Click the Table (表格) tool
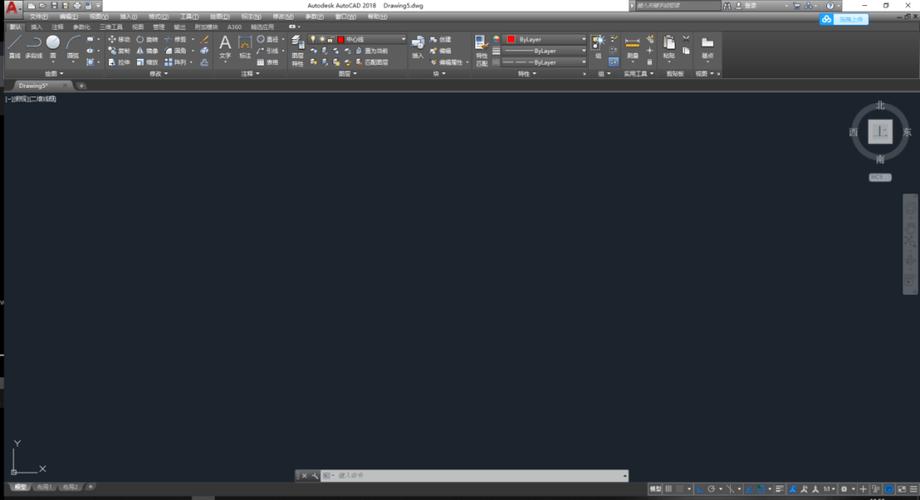The image size is (920, 500). (268, 62)
